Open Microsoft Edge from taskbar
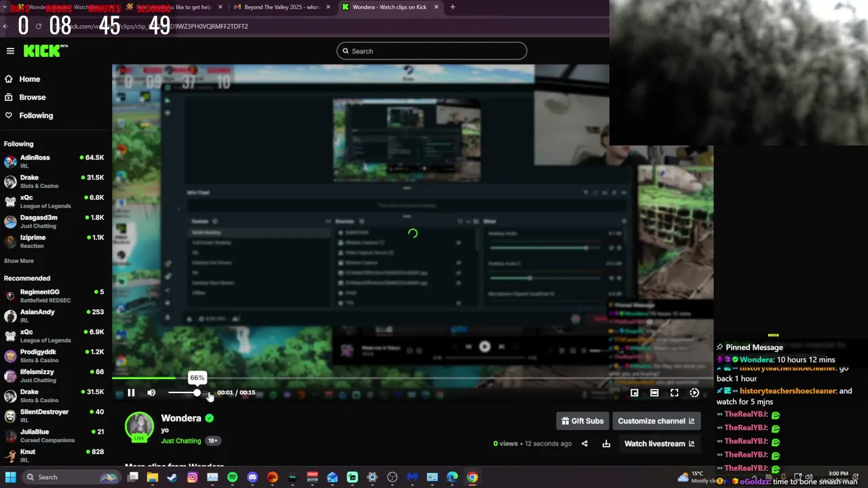 (452, 477)
